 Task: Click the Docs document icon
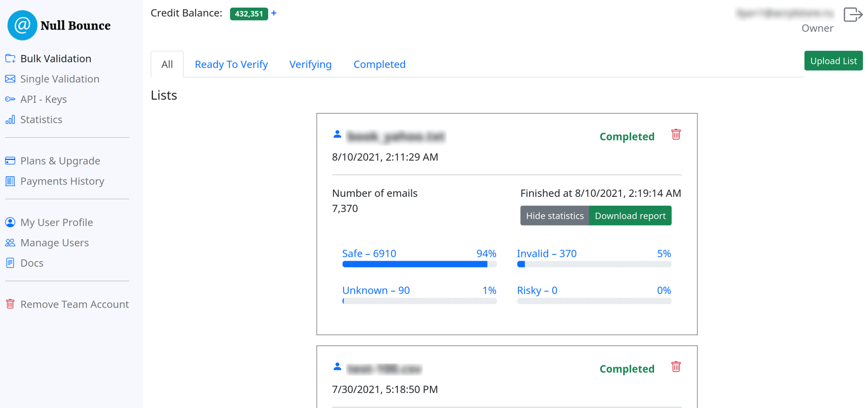(x=10, y=263)
